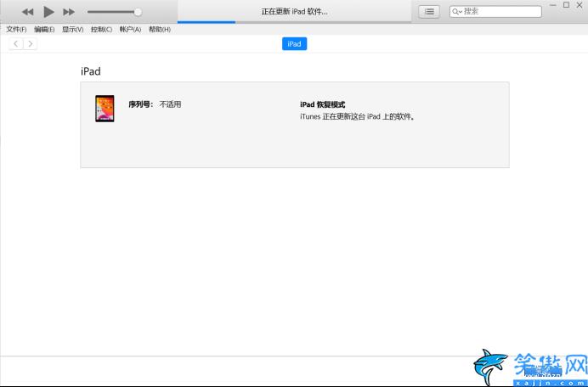This screenshot has width=588, height=387.
Task: Focus the 搜索 search field
Action: [x=495, y=12]
